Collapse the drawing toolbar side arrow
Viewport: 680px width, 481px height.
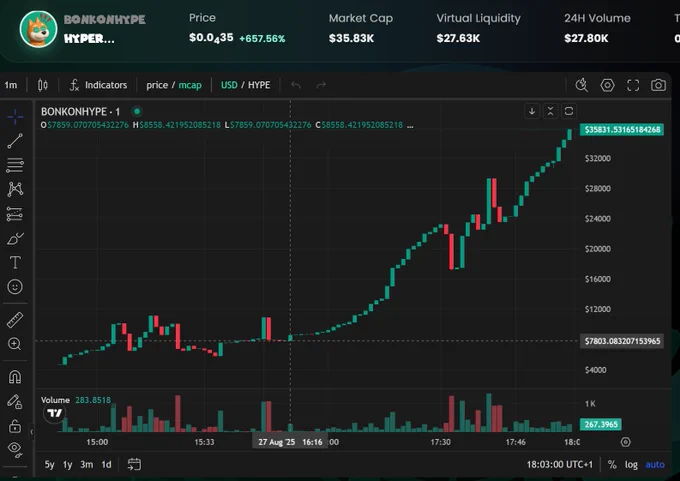pyautogui.click(x=31, y=432)
